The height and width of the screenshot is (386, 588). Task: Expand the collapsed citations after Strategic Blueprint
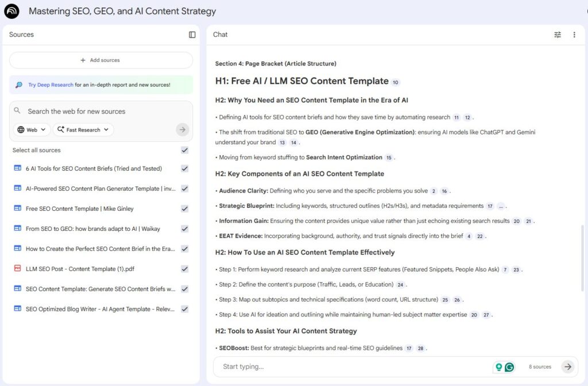tap(501, 206)
